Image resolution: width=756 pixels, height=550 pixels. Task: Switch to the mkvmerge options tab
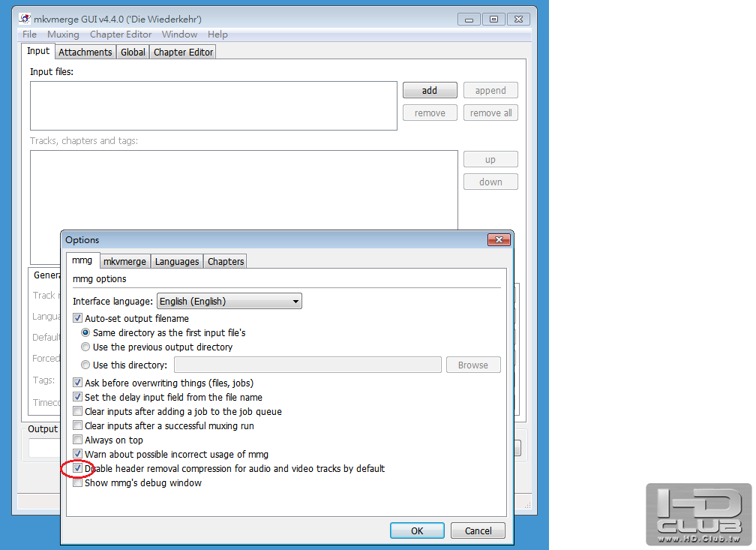click(124, 261)
